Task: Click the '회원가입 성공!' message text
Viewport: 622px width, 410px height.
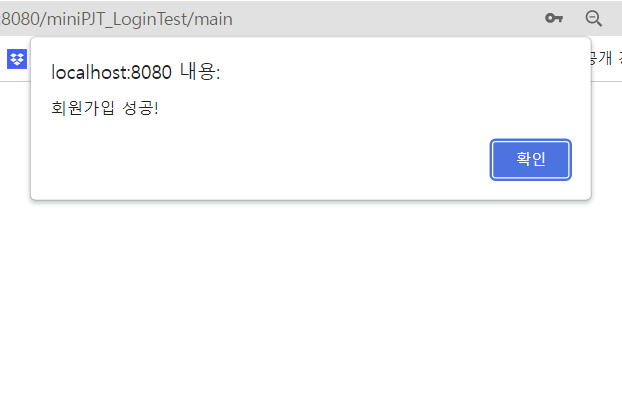Action: click(x=105, y=108)
